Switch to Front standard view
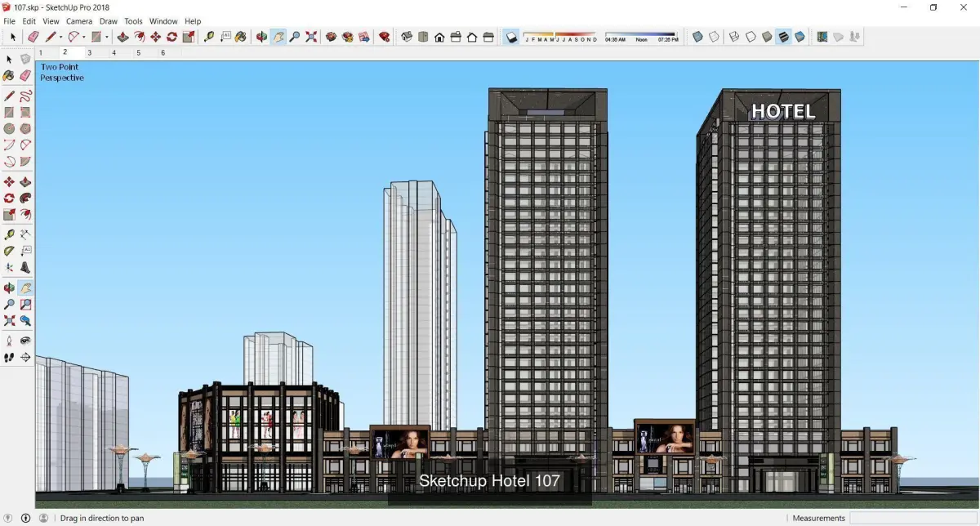The height and width of the screenshot is (526, 980). [x=439, y=37]
